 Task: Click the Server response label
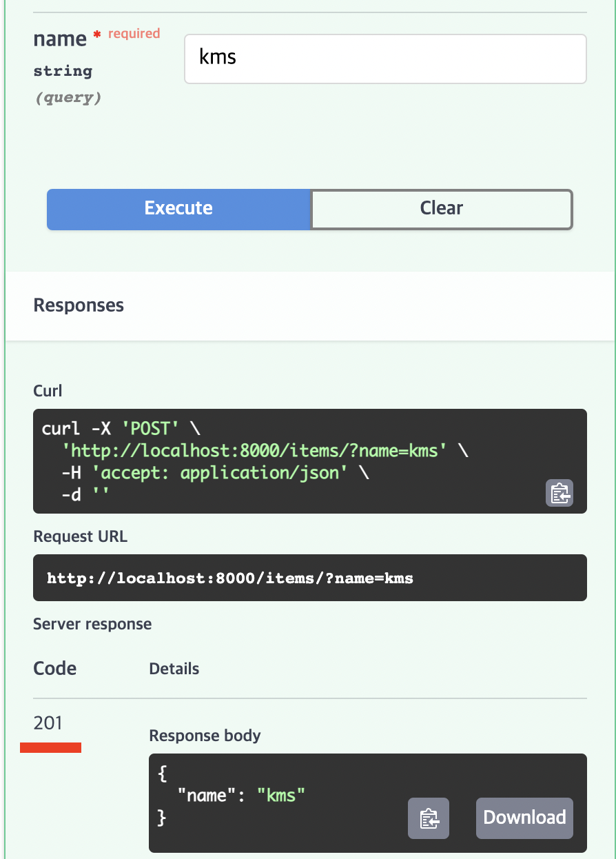[x=92, y=625]
